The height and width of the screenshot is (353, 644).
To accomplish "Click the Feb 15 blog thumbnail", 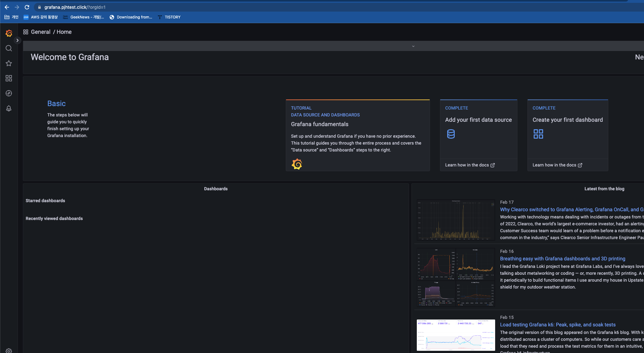I will tap(456, 335).
